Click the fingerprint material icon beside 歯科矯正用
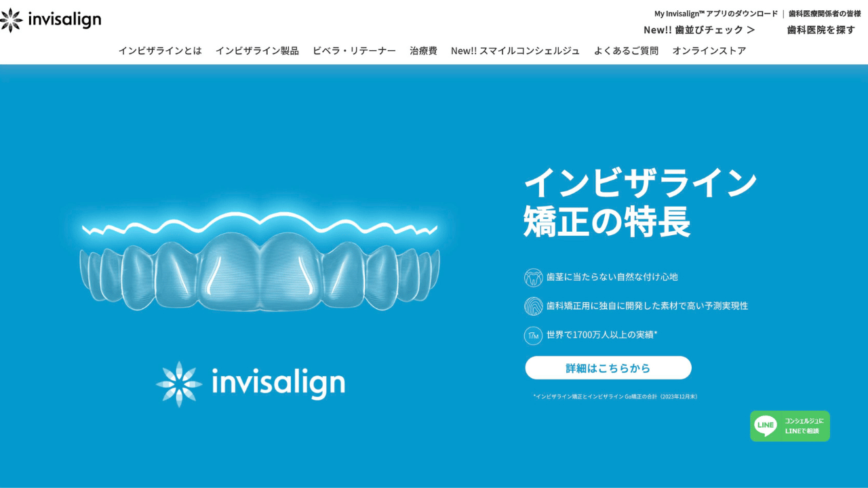868x488 pixels. (534, 306)
